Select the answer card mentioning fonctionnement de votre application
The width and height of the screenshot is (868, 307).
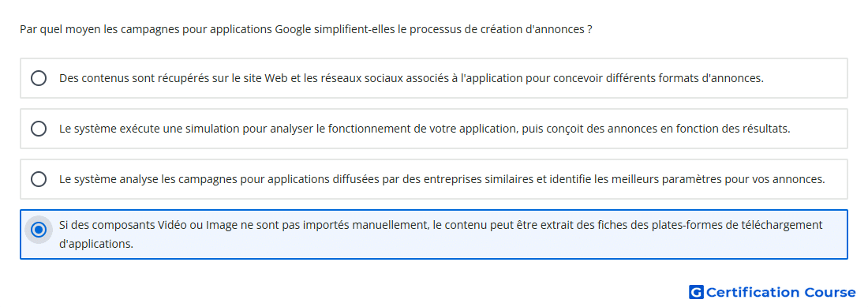click(x=434, y=129)
